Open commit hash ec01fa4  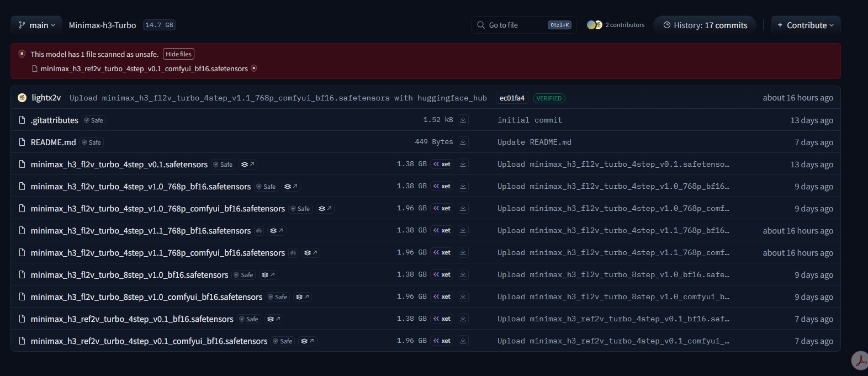click(x=512, y=98)
